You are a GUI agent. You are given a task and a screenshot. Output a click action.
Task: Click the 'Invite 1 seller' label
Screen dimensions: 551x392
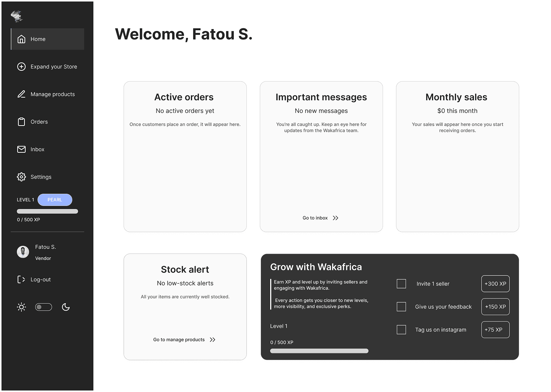pos(433,284)
